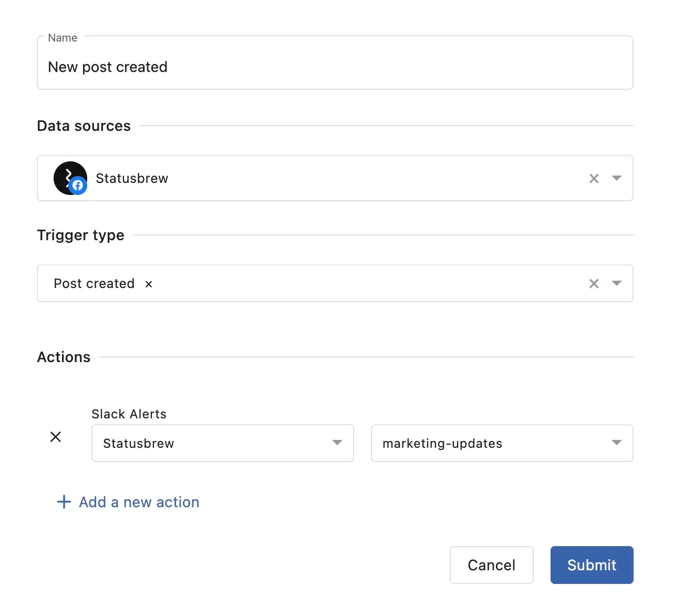Select the Statusbrew text in the Slack workspace selector
The image size is (684, 616).
click(139, 444)
